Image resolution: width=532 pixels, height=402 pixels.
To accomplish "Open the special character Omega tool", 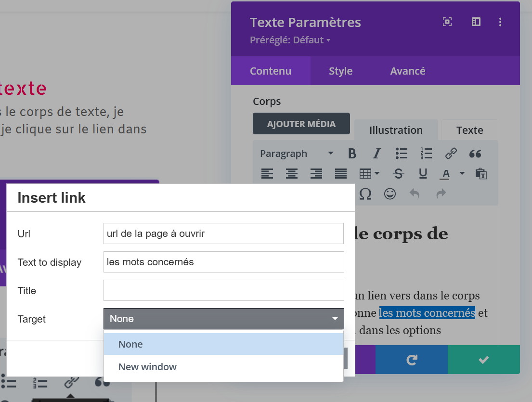I will pos(365,194).
